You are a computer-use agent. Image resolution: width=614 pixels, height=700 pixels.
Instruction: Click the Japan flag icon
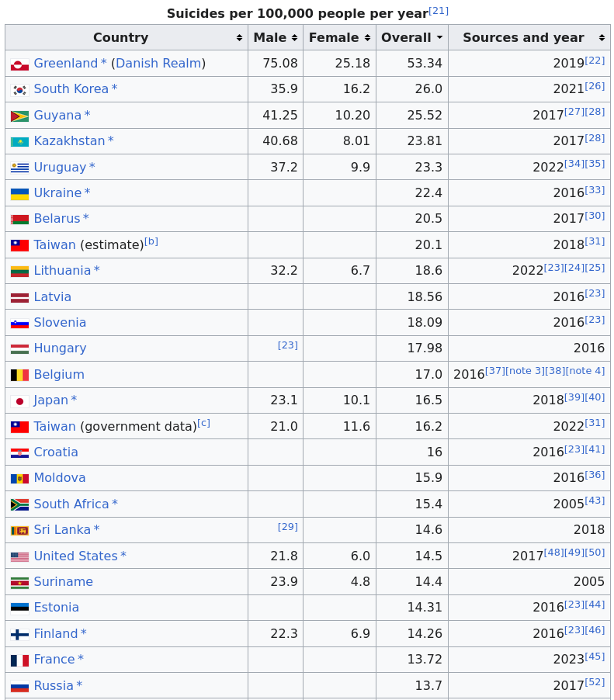19,401
